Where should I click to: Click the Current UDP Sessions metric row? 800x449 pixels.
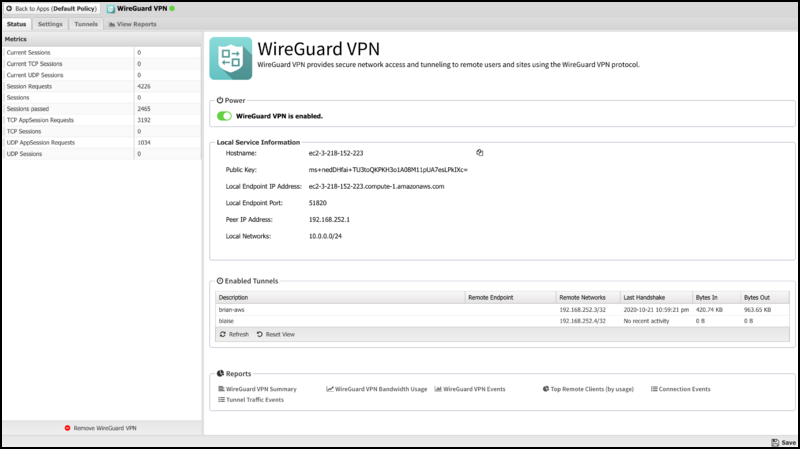click(102, 75)
